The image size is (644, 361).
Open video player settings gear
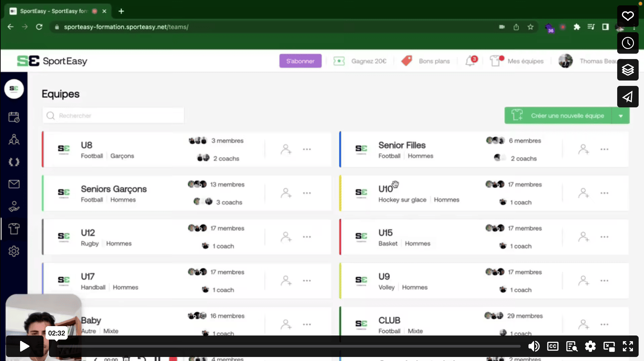coord(590,346)
